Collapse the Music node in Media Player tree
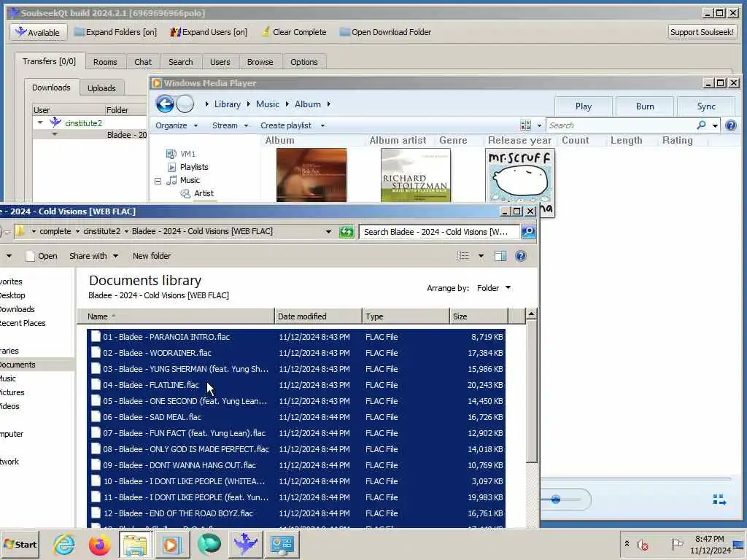The height and width of the screenshot is (560, 747). pyautogui.click(x=158, y=181)
